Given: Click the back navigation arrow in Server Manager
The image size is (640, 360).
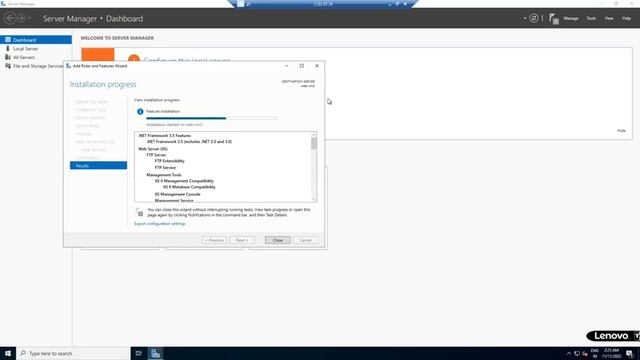Looking at the screenshot, I should 10,18.
